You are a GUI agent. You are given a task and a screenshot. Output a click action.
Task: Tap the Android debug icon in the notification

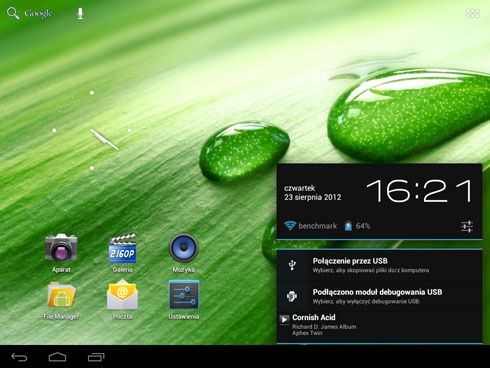click(x=292, y=296)
